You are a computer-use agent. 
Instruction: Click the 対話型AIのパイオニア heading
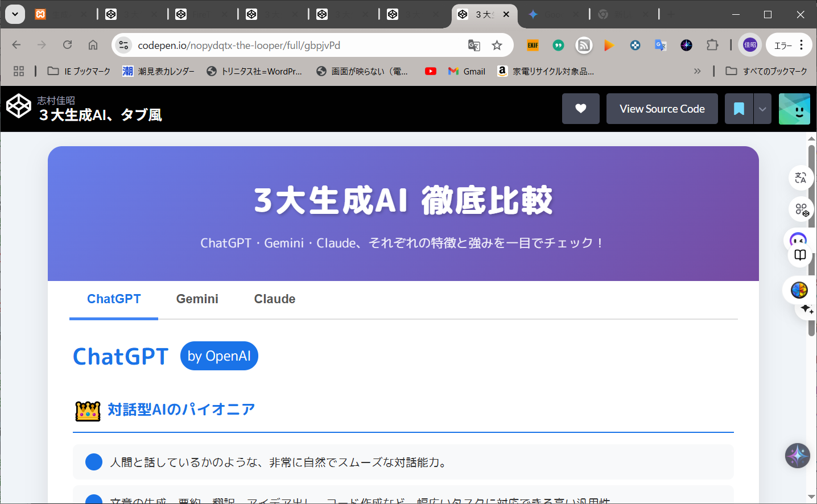[x=181, y=410]
